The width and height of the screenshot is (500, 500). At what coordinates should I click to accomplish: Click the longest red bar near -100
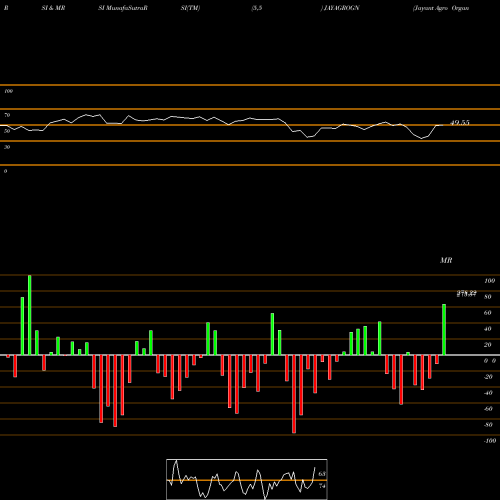[294, 394]
